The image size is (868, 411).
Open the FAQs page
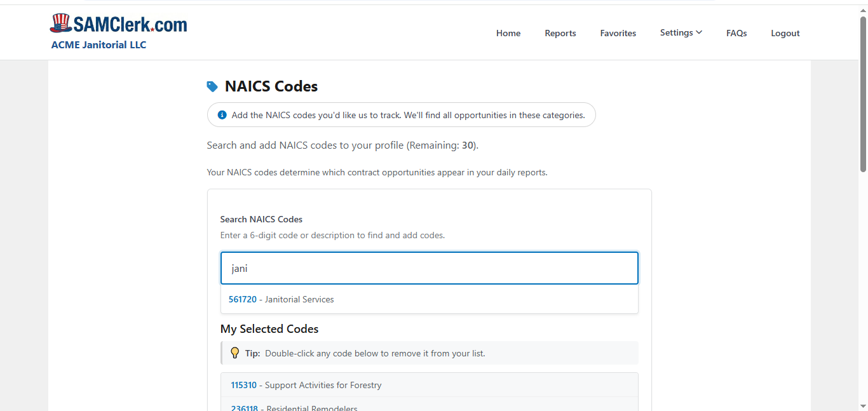pyautogui.click(x=736, y=32)
